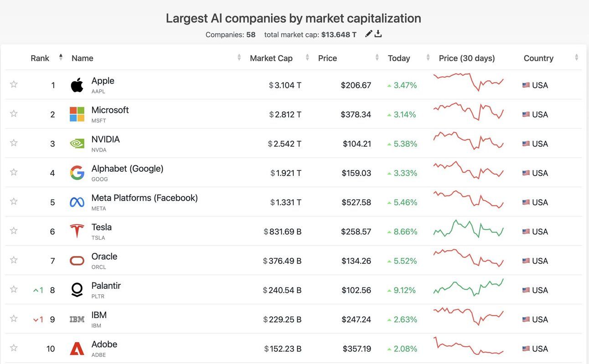Image resolution: width=589 pixels, height=364 pixels.
Task: Star the Oracle row
Action: click(14, 260)
